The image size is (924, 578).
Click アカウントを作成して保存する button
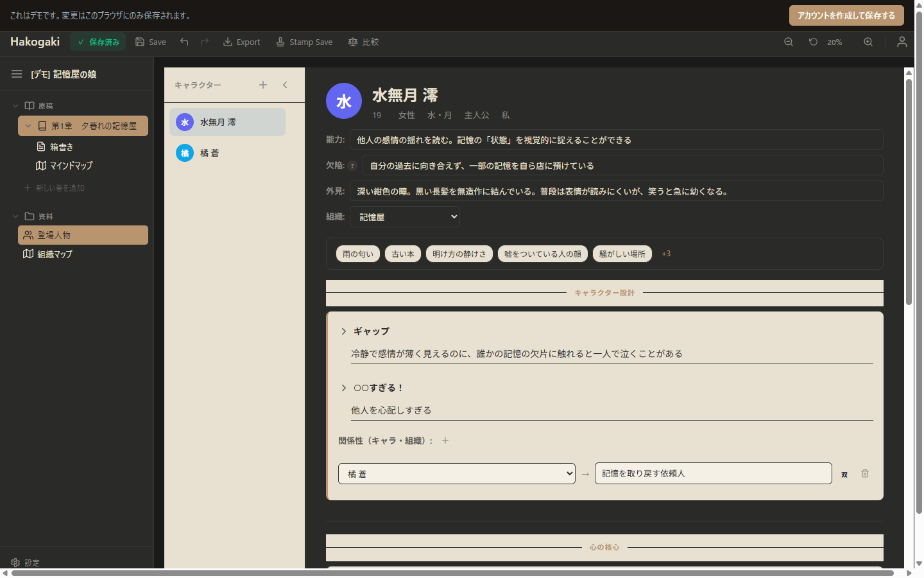tap(846, 15)
